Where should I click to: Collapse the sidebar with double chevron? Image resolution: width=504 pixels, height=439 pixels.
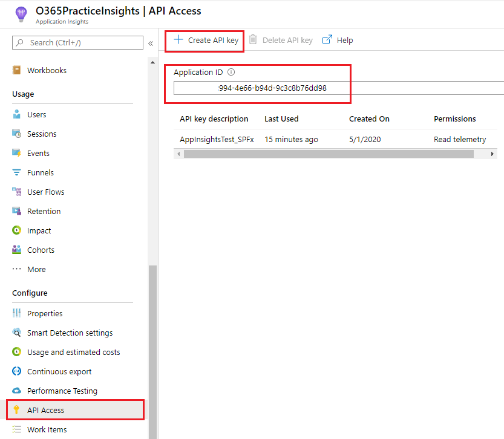[x=151, y=43]
